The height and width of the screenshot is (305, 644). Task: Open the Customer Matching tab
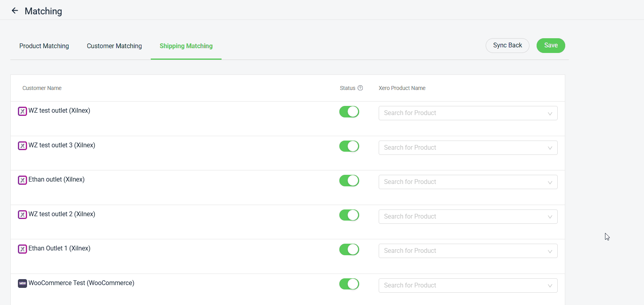pos(114,46)
